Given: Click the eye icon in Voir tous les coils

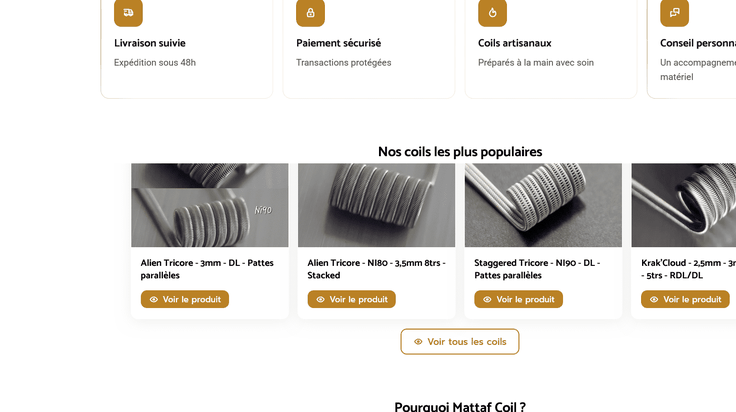Looking at the screenshot, I should point(418,342).
